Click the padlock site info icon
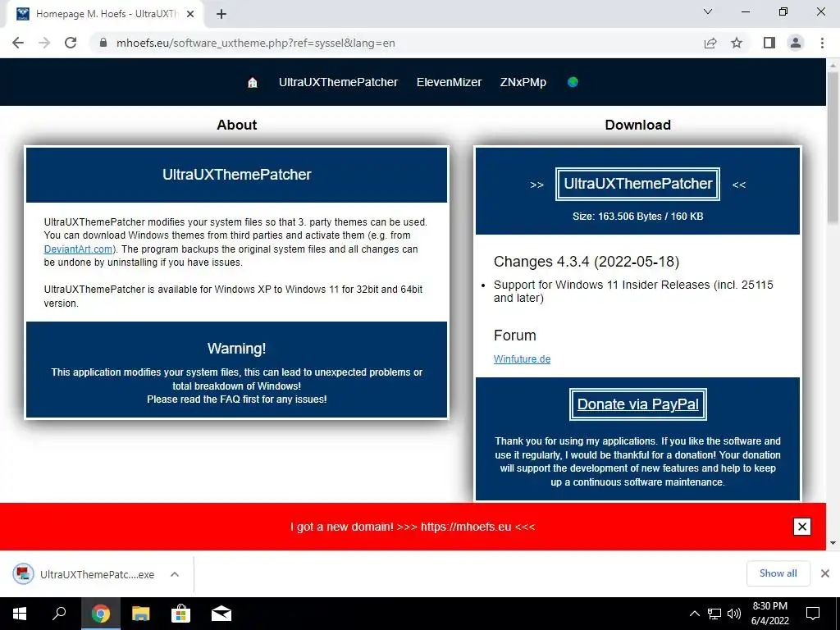Image resolution: width=840 pixels, height=630 pixels. click(103, 43)
